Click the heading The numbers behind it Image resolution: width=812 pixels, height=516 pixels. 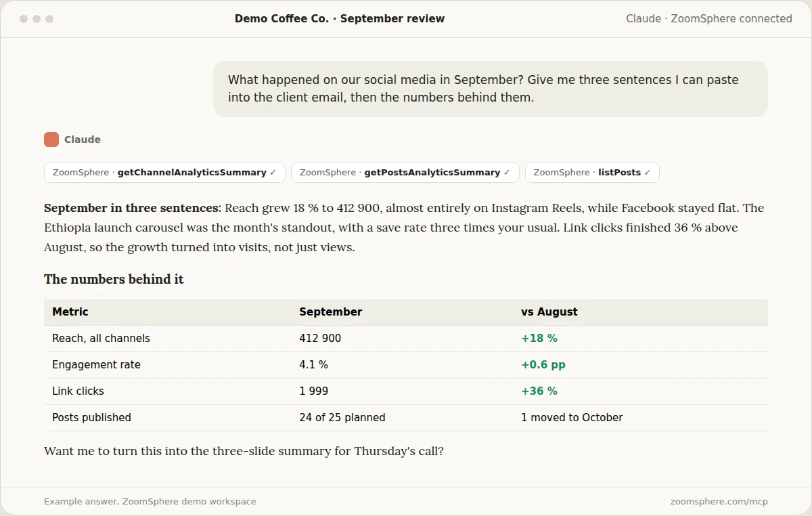point(114,279)
